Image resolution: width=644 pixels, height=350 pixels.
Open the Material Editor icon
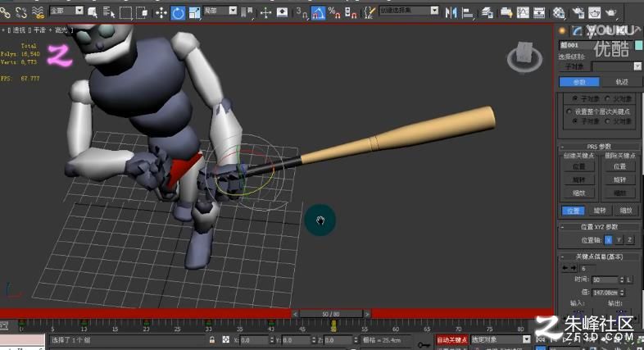point(559,13)
